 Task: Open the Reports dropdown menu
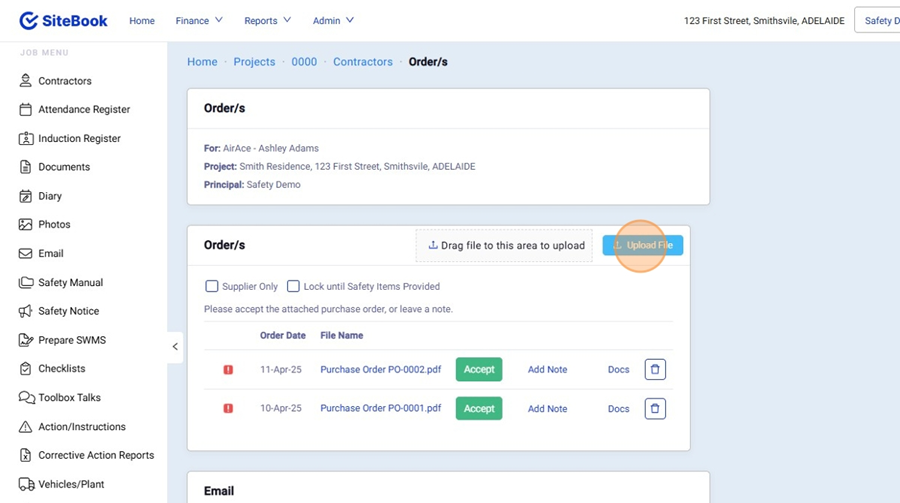(x=267, y=21)
